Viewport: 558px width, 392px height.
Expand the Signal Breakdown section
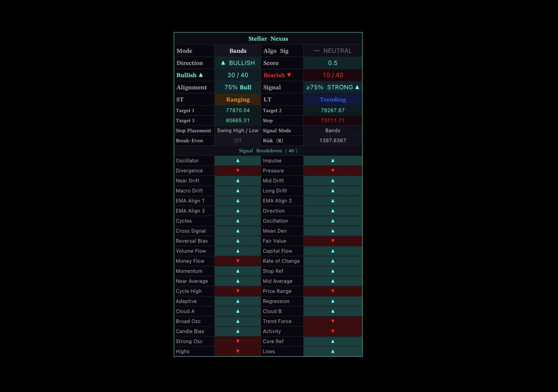pyautogui.click(x=268, y=151)
